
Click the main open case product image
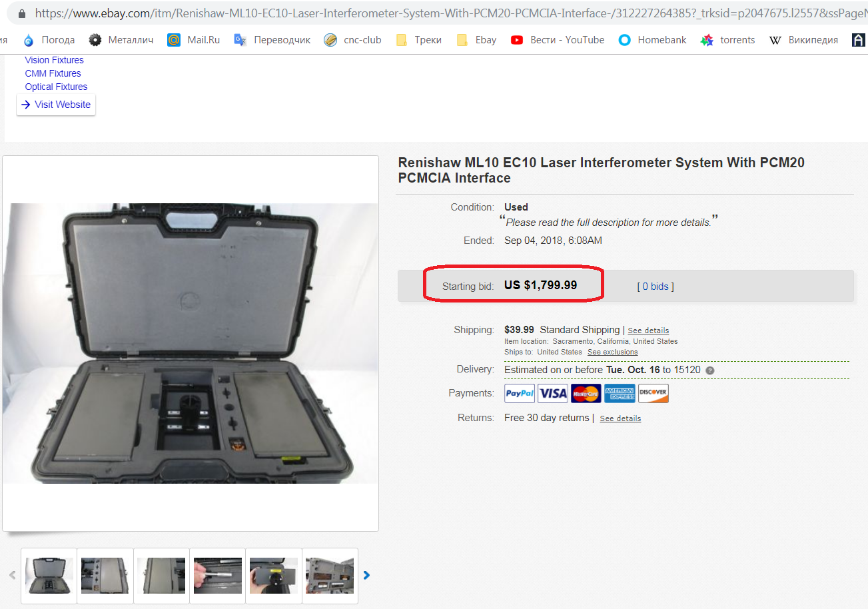pos(191,343)
